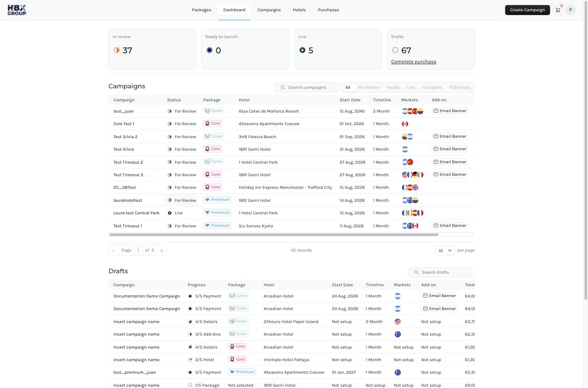Open the Purchases tab
588x388 pixels.
point(328,10)
